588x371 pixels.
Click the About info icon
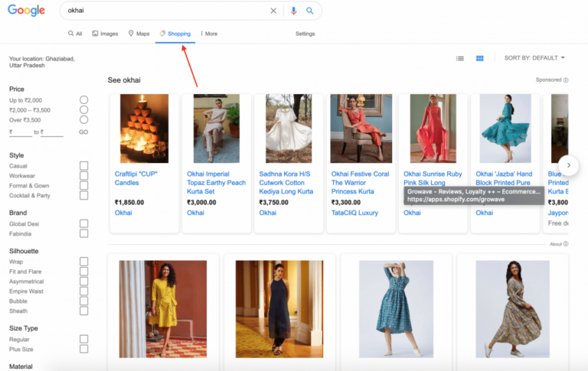pos(566,244)
